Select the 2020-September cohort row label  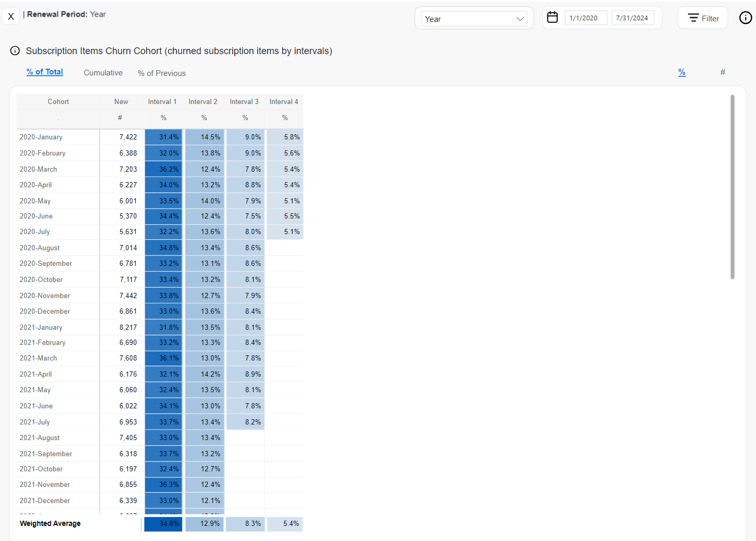point(46,264)
